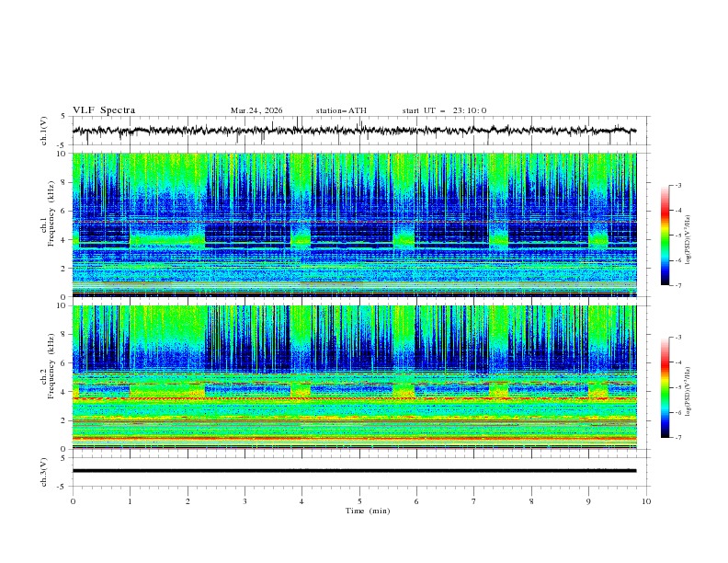728x563 pixels.
Task: Click the ch.2 spectrogram plot area
Action: [355, 377]
